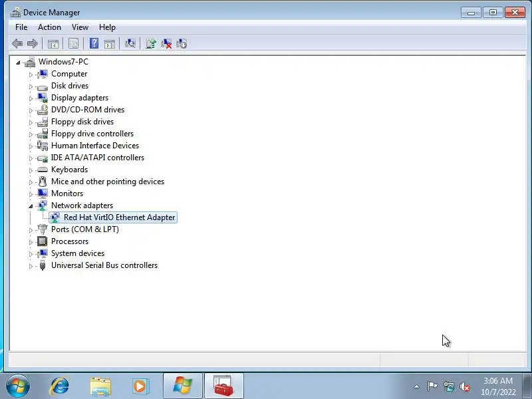Click the Keyboards category icon

[x=43, y=170]
